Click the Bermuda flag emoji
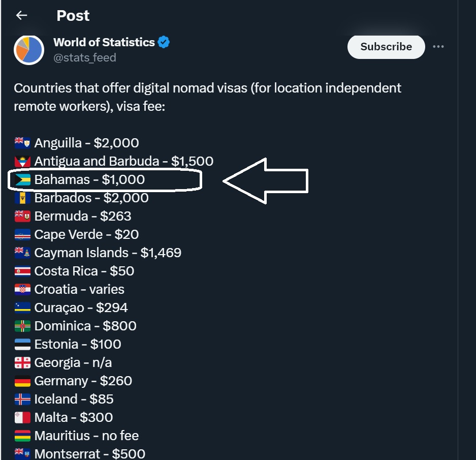 coord(22,217)
